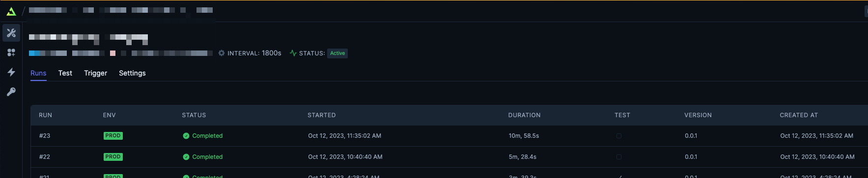Open the tools wrench sidebar icon
This screenshot has width=868, height=178.
[x=11, y=33]
